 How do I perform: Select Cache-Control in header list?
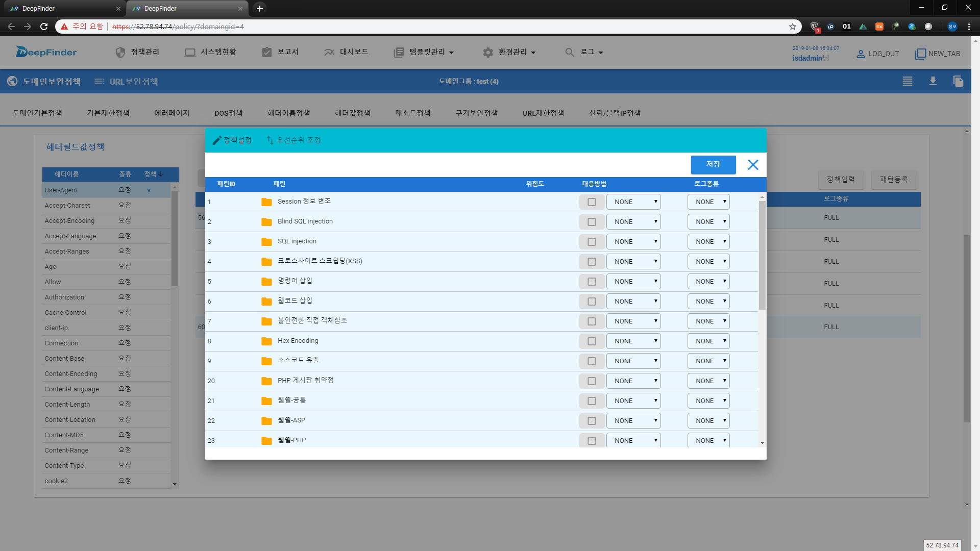tap(107, 313)
